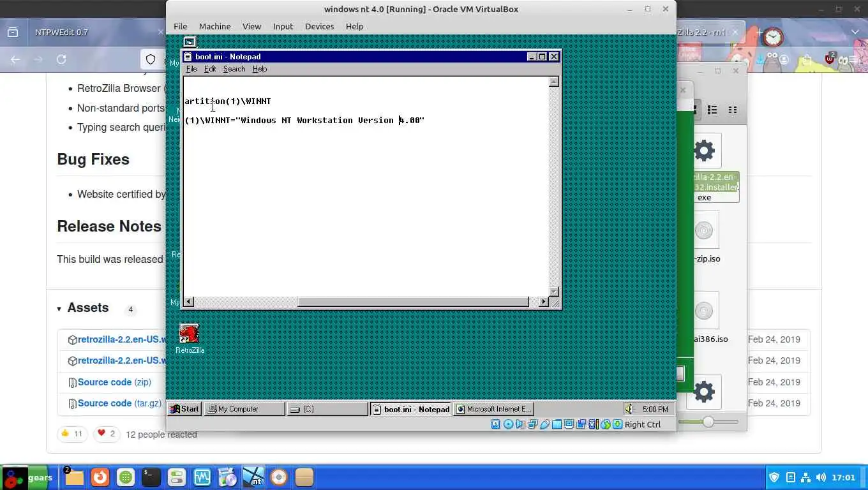Go back in the browser

click(15, 59)
